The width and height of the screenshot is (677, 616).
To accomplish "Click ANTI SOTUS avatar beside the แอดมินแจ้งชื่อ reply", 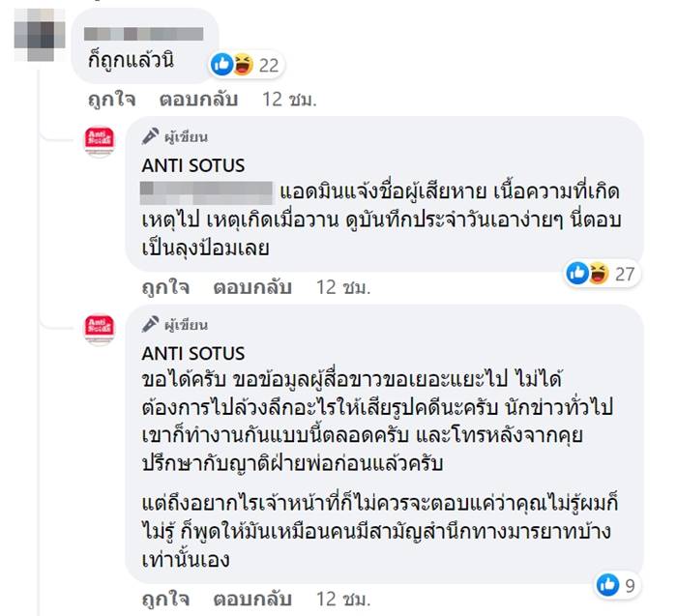I will [102, 141].
